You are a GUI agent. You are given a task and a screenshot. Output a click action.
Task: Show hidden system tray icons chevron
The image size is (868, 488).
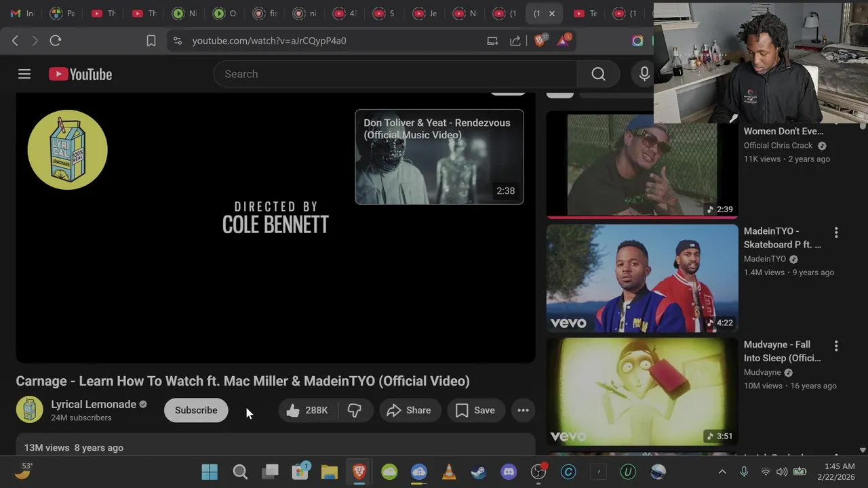(x=722, y=472)
